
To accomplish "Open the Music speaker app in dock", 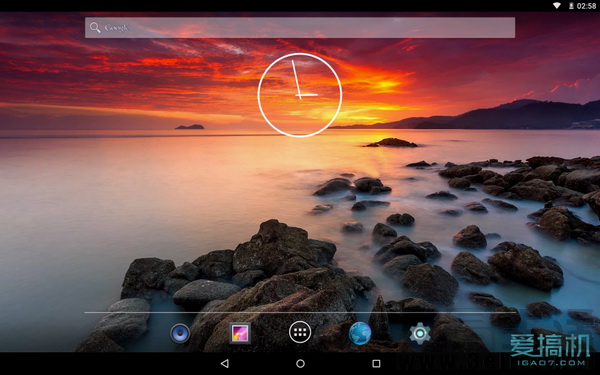I will [180, 333].
